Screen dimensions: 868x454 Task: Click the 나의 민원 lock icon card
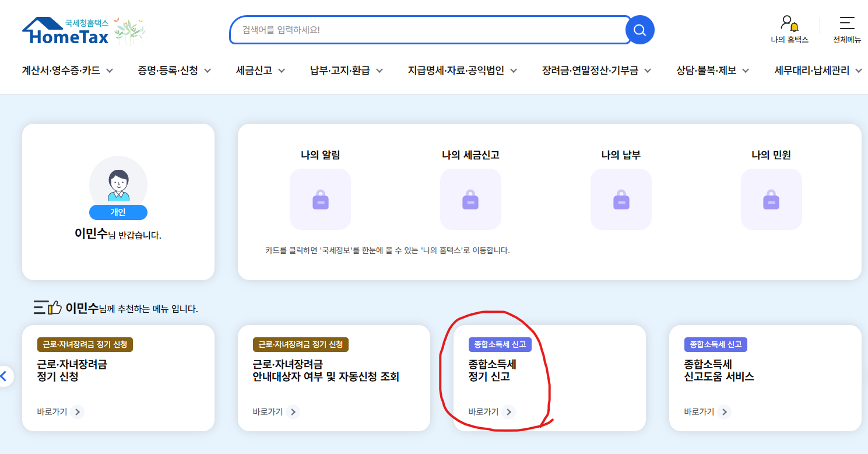771,200
